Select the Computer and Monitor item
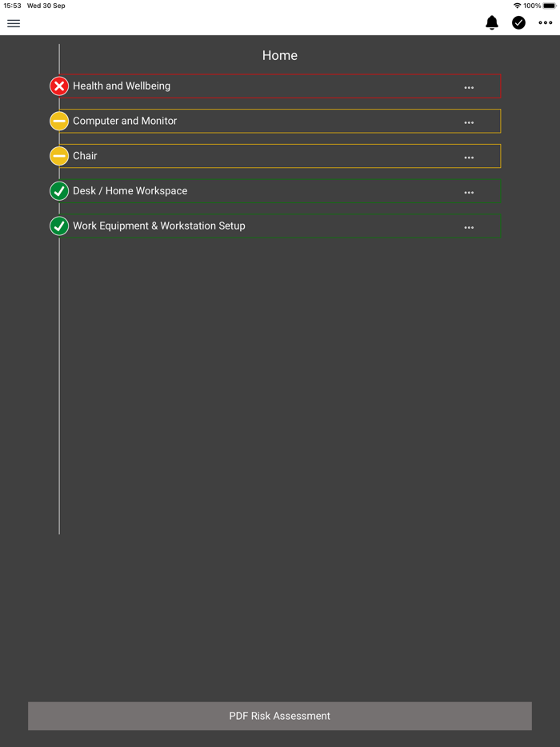 [x=125, y=122]
